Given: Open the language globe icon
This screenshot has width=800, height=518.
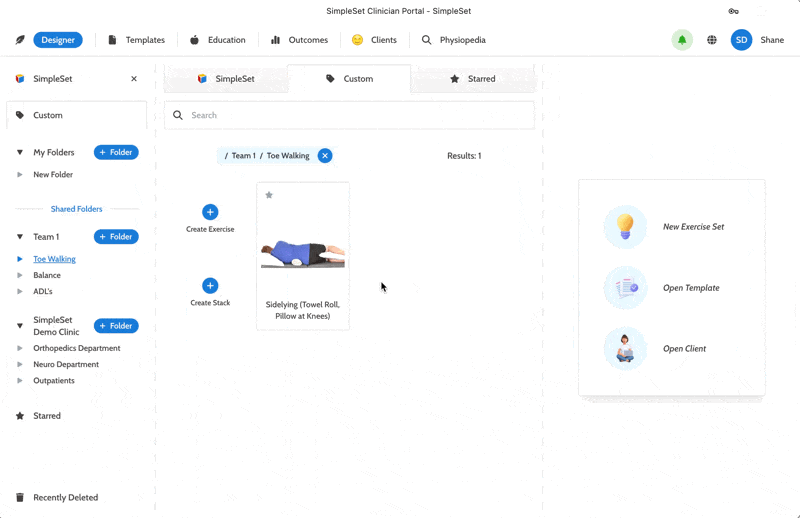Looking at the screenshot, I should point(712,40).
